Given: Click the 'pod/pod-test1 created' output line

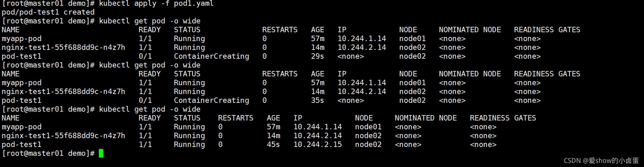Looking at the screenshot, I should tap(48, 12).
